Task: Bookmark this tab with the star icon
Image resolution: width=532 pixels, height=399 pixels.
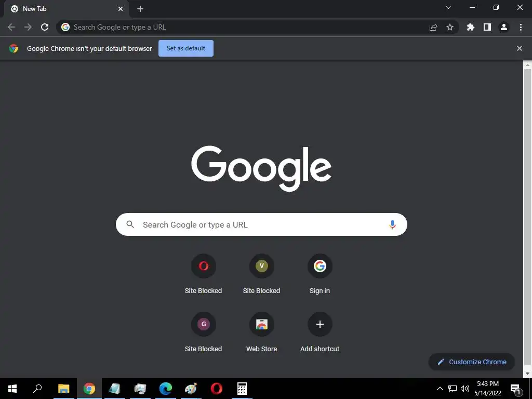Action: [x=450, y=27]
